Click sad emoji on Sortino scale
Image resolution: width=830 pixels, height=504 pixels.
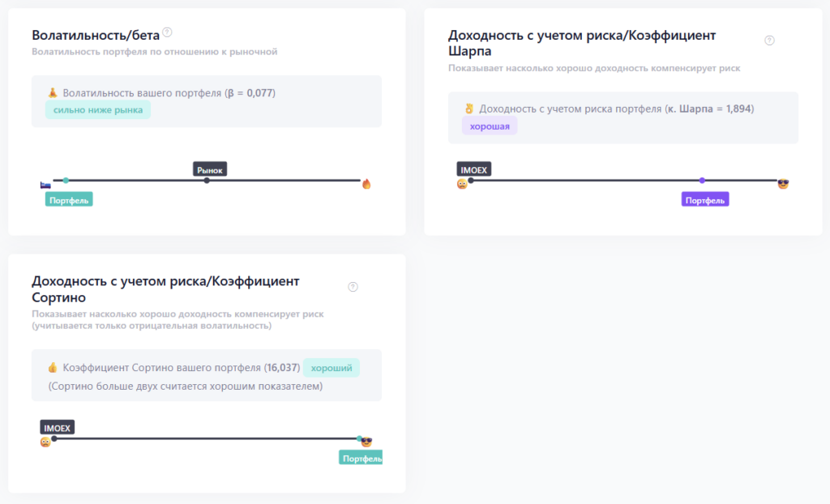[x=45, y=442]
